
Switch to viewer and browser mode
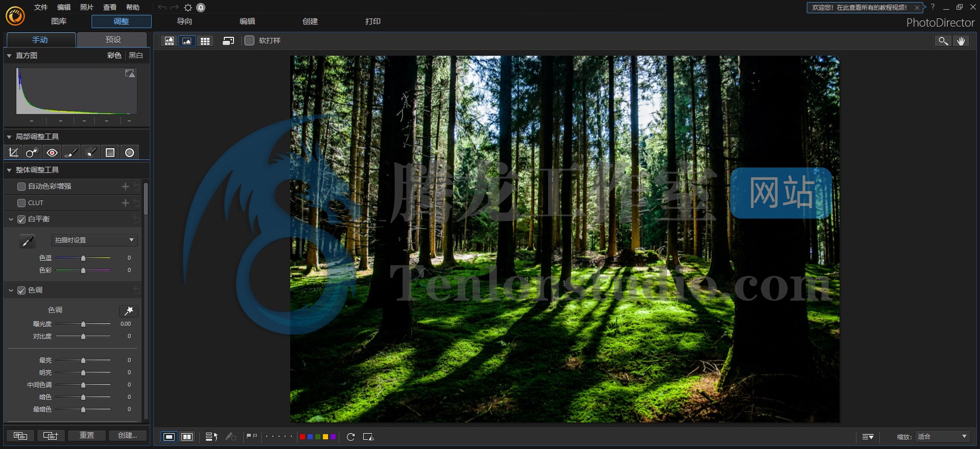pos(169,41)
